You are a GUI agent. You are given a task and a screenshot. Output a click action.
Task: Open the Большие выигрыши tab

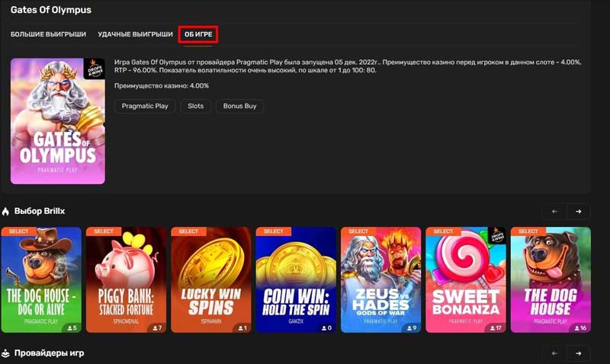click(48, 34)
